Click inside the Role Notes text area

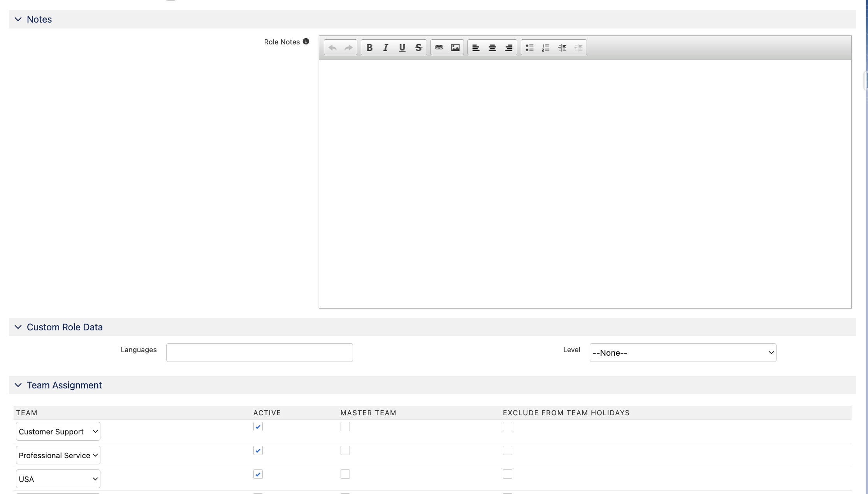(585, 184)
